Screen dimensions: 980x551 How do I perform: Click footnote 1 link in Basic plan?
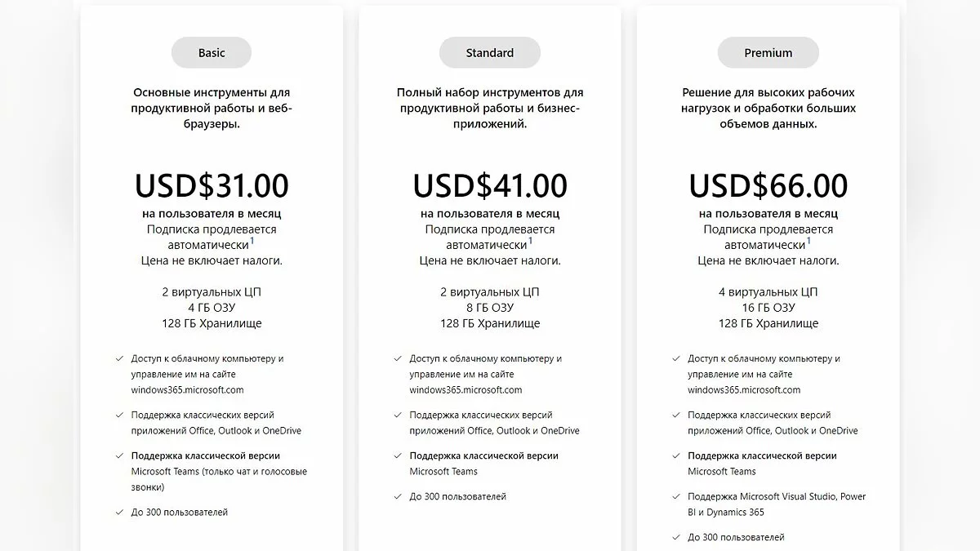tap(252, 241)
